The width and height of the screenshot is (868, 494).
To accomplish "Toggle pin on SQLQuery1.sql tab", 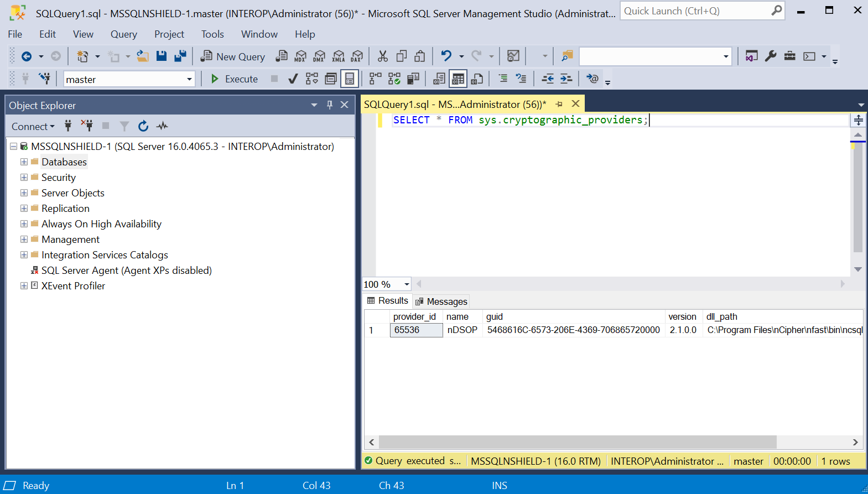I will point(559,104).
